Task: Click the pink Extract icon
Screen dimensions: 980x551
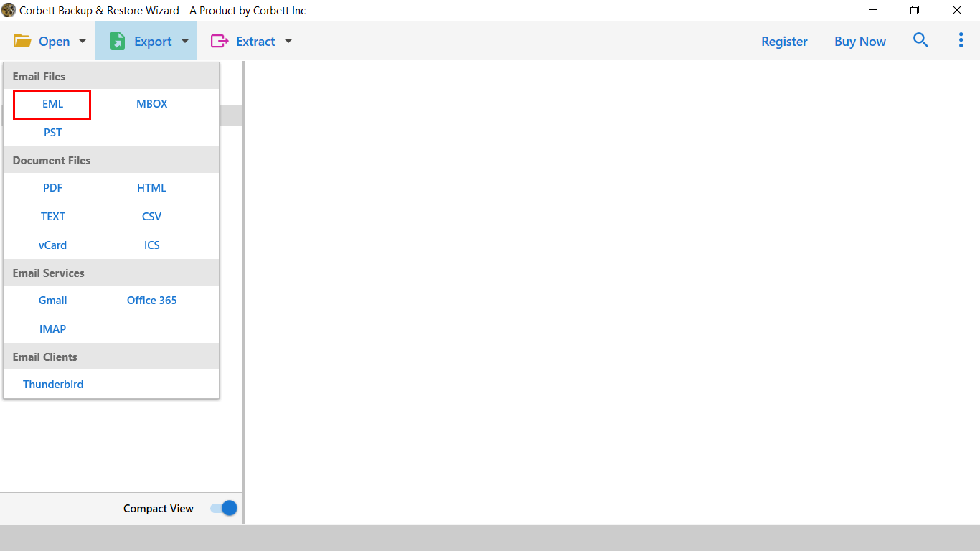Action: [x=220, y=41]
